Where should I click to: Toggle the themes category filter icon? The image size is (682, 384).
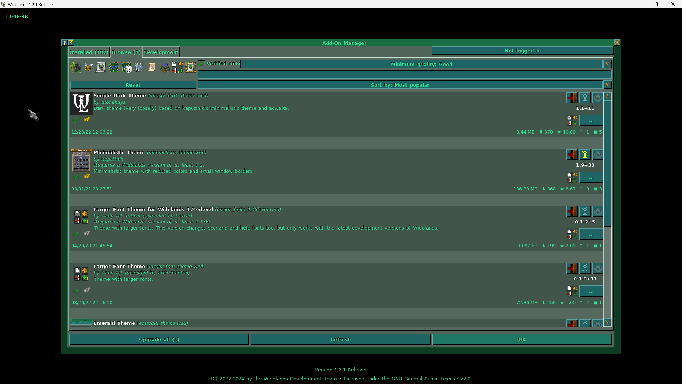point(177,67)
